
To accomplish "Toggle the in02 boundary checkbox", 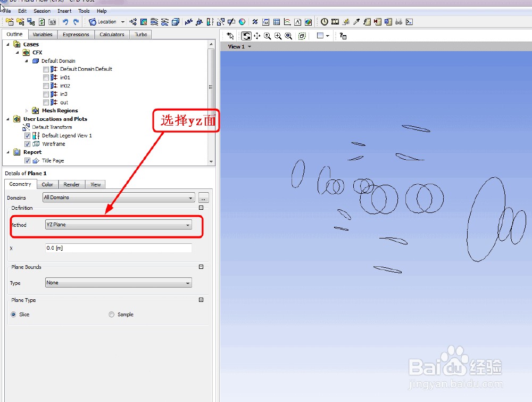I will 46,86.
